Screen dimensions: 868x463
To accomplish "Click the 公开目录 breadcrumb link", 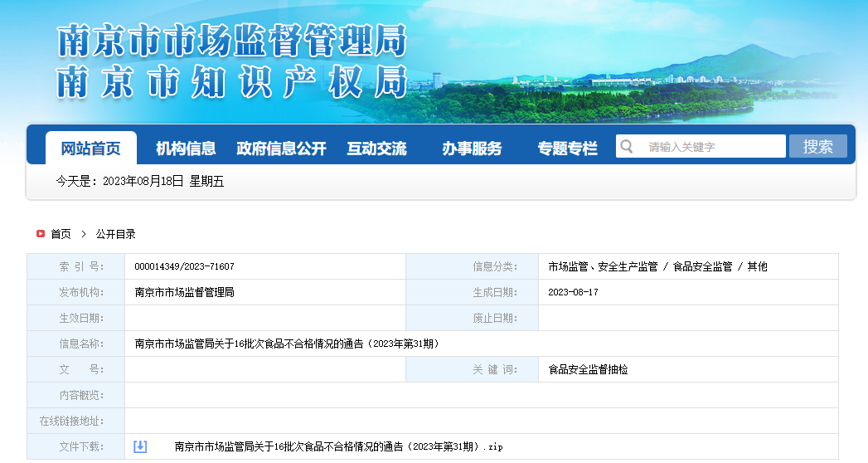I will [x=116, y=234].
